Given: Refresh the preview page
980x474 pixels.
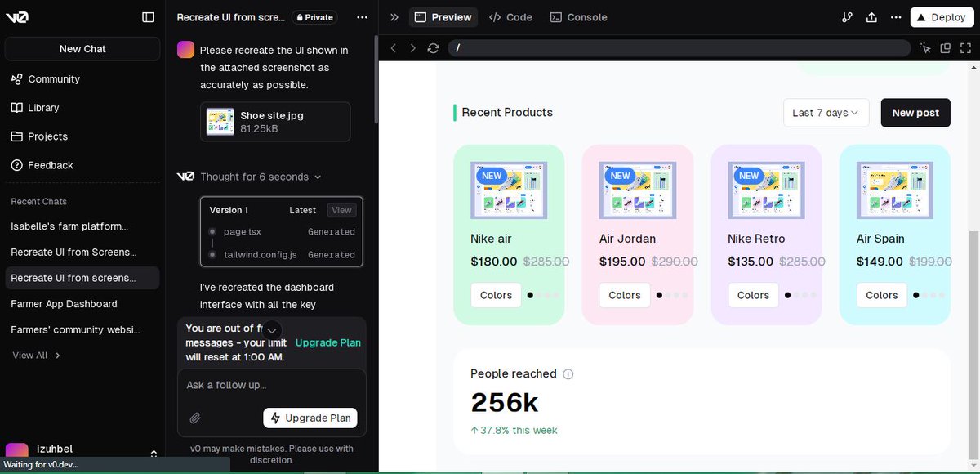Looking at the screenshot, I should [433, 48].
